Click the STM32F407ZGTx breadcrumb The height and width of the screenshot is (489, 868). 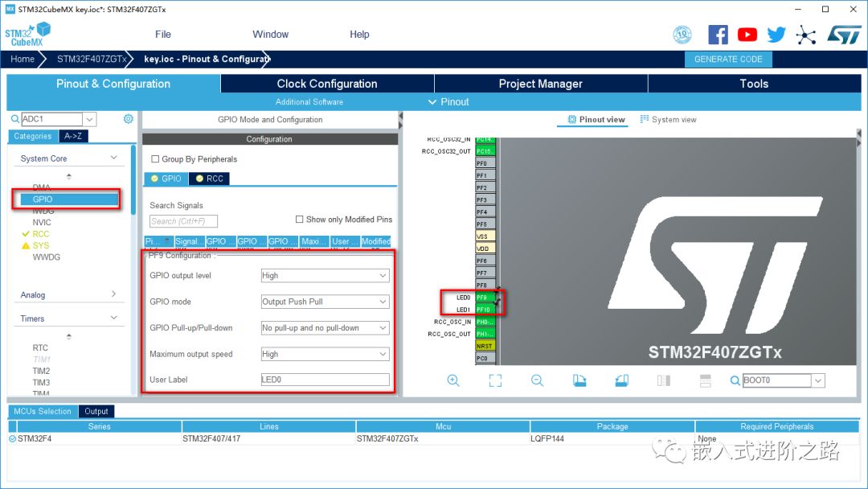tap(92, 60)
